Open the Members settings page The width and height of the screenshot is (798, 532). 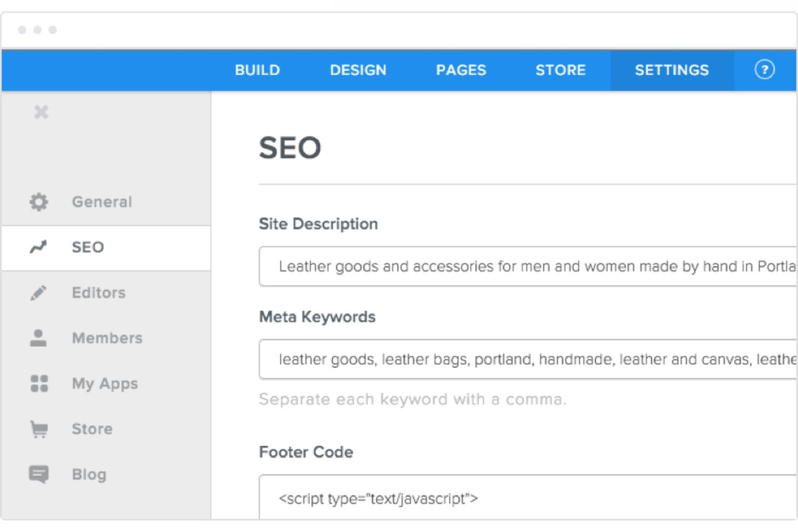107,338
